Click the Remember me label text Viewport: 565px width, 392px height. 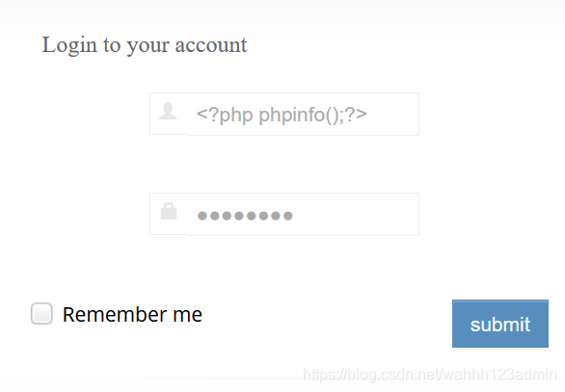click(x=132, y=315)
